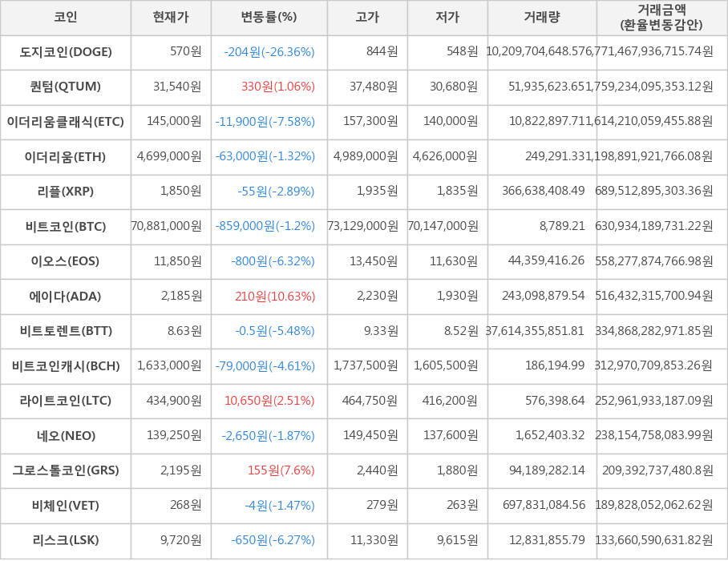Click 라이트코인(LTC) change value 10,650원(2.51%)

[269, 401]
